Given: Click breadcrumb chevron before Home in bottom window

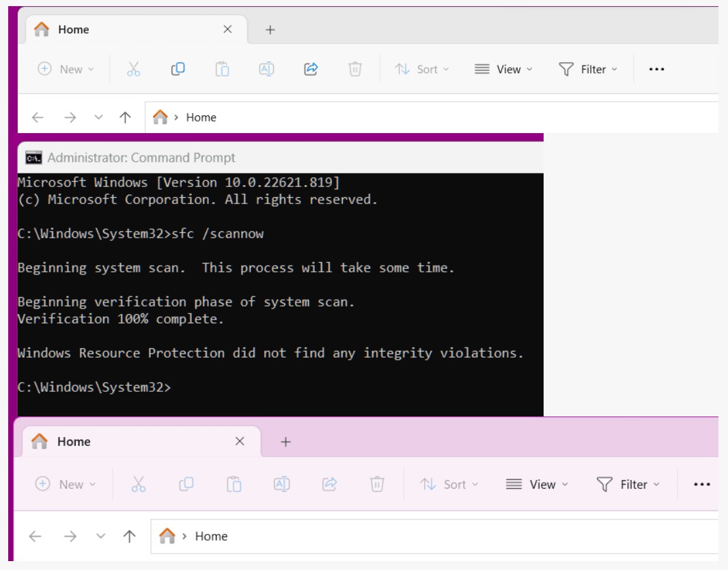Looking at the screenshot, I should point(184,536).
